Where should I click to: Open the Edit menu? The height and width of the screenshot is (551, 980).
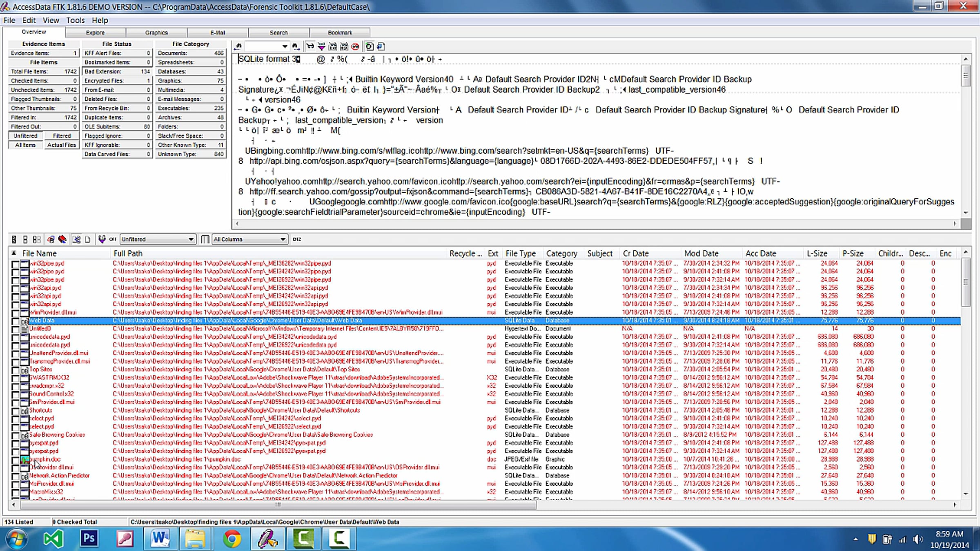[x=29, y=20]
